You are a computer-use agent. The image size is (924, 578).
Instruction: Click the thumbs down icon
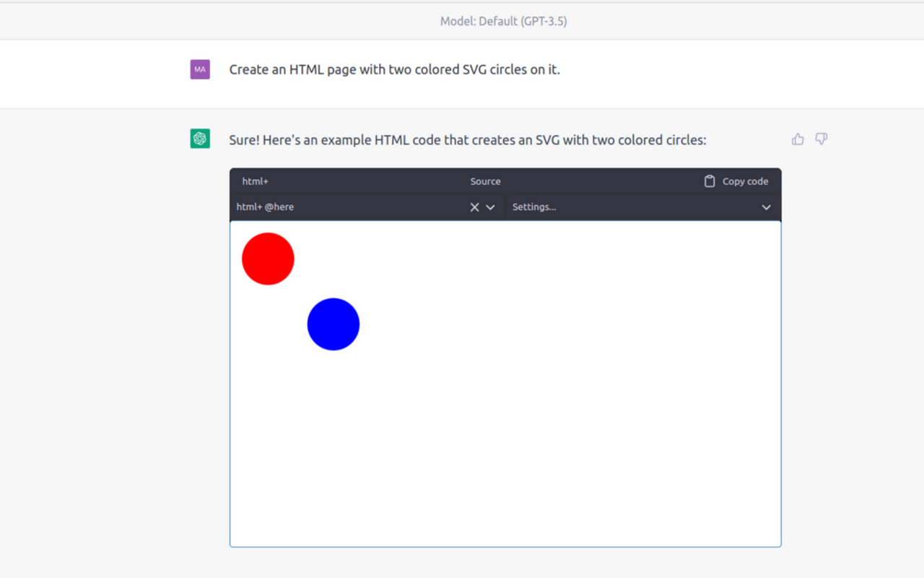(x=821, y=139)
